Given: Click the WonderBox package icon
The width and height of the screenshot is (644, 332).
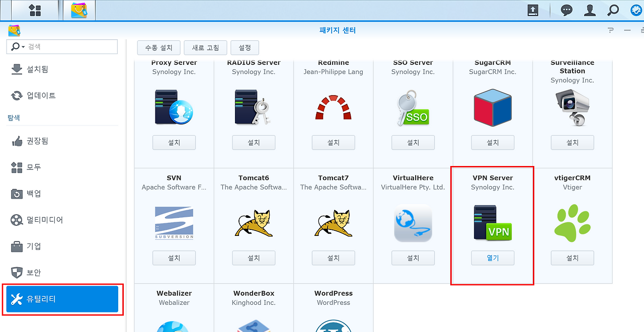Looking at the screenshot, I should (253, 325).
